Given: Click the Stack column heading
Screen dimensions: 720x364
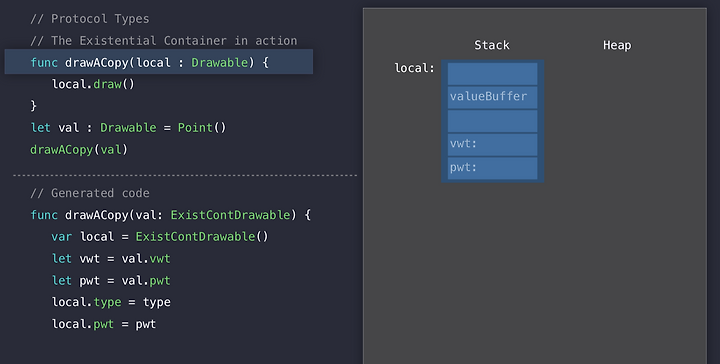Looking at the screenshot, I should (492, 45).
